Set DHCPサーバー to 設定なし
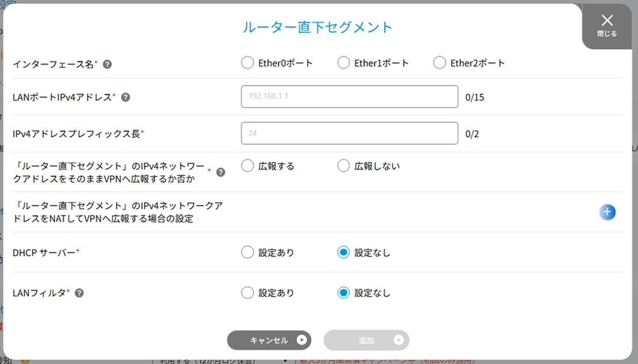The height and width of the screenshot is (364, 638). pyautogui.click(x=344, y=252)
